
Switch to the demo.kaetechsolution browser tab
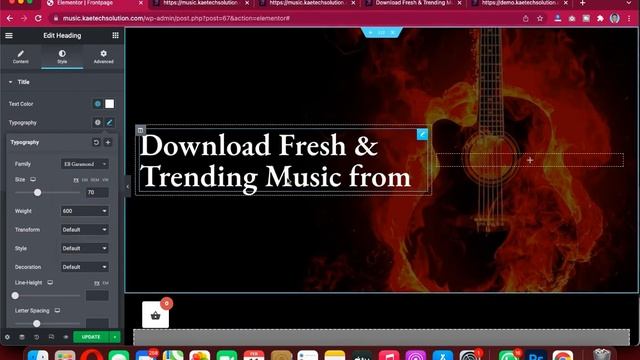pos(519,3)
